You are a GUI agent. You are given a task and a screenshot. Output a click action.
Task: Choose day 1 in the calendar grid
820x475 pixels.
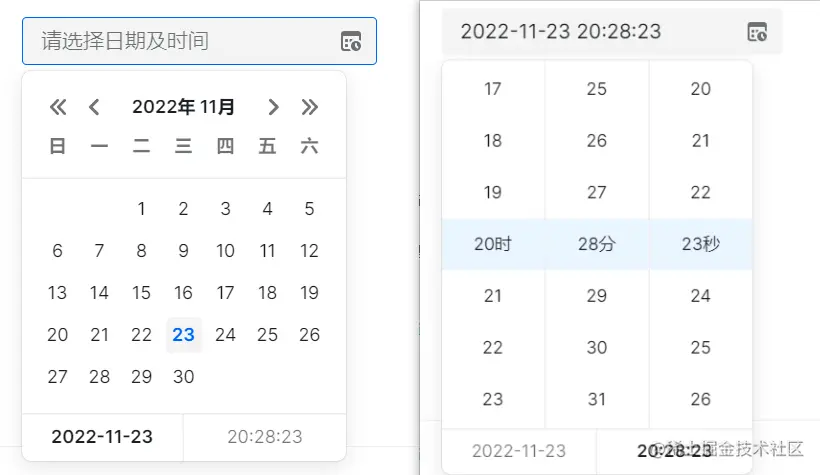142,209
